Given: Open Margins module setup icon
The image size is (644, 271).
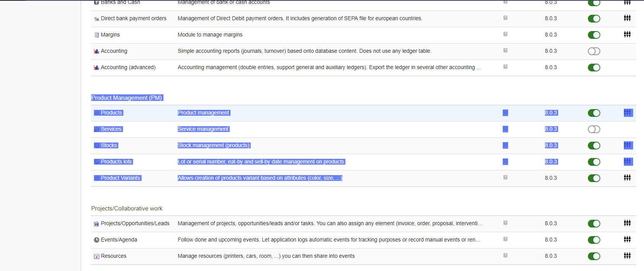Looking at the screenshot, I should 627,34.
